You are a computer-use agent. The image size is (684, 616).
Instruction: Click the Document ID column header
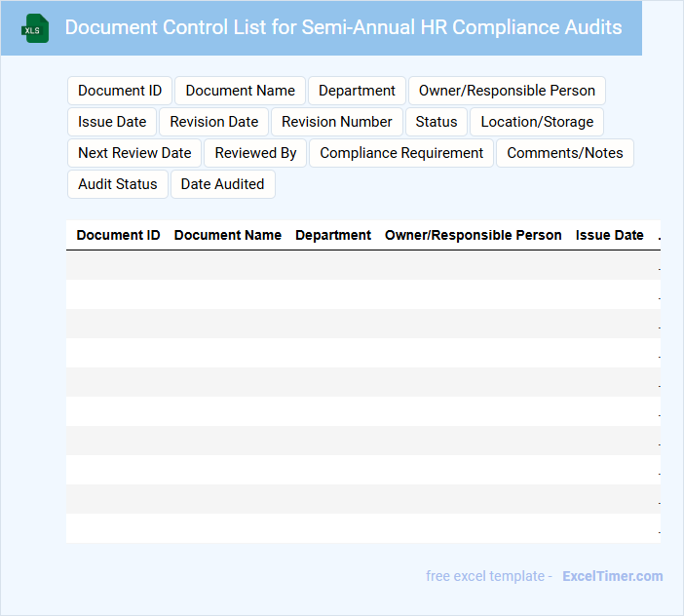(118, 235)
